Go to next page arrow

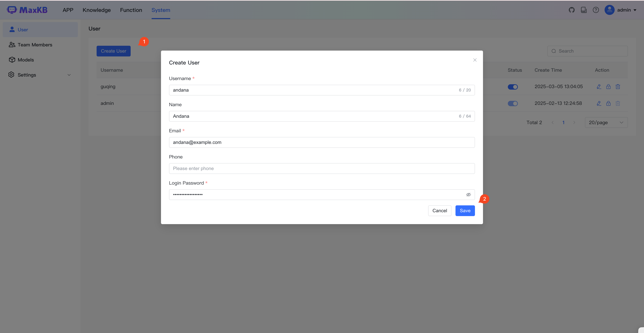pos(574,123)
